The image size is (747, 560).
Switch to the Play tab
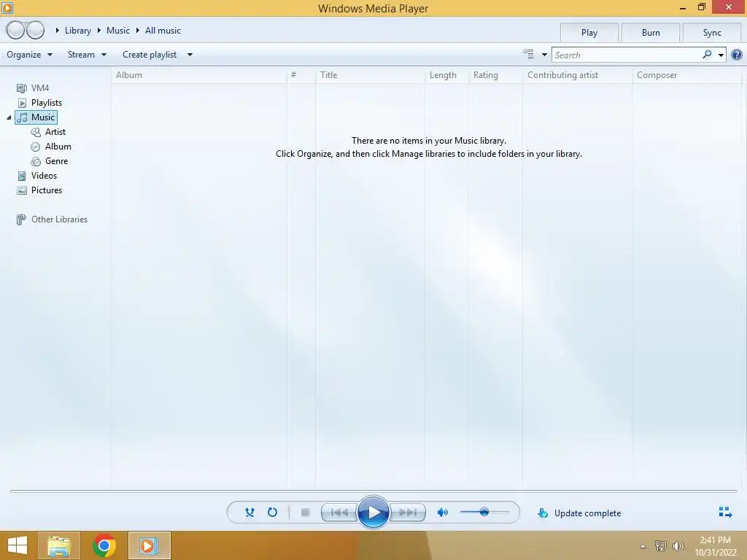pyautogui.click(x=589, y=32)
